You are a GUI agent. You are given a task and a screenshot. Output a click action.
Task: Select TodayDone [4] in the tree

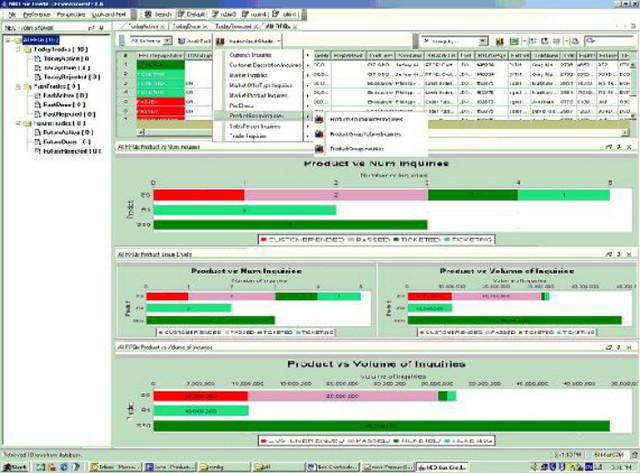click(x=67, y=68)
